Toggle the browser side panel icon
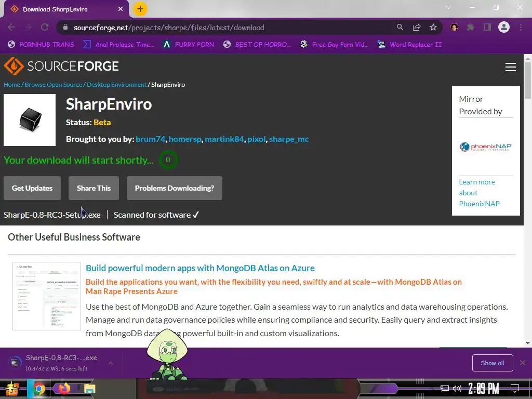The width and height of the screenshot is (532, 399). (x=487, y=27)
